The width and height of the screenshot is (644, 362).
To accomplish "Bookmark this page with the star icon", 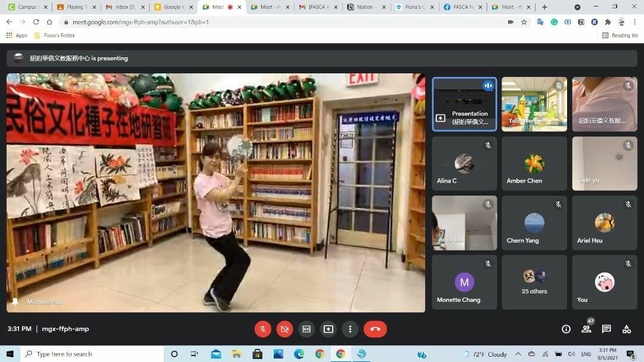I will [524, 22].
